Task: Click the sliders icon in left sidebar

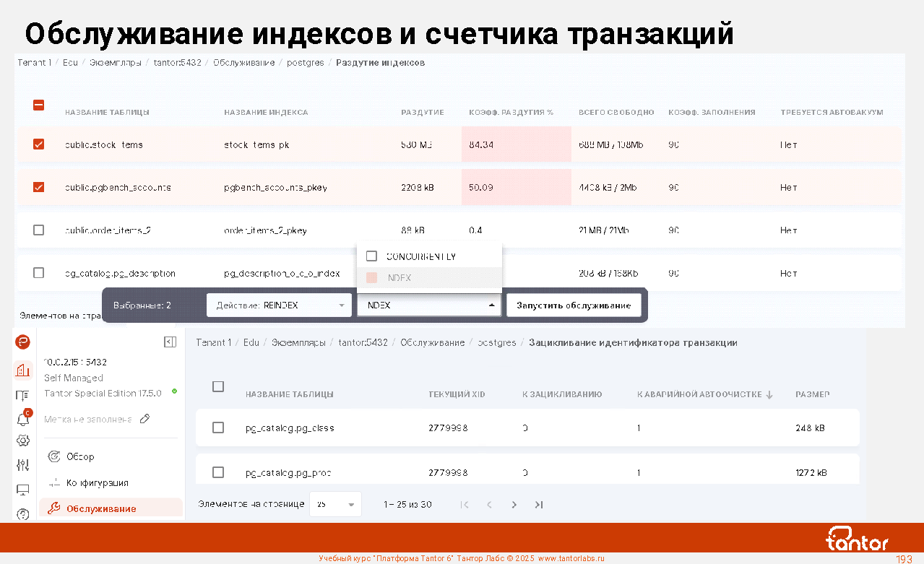Action: [x=22, y=465]
